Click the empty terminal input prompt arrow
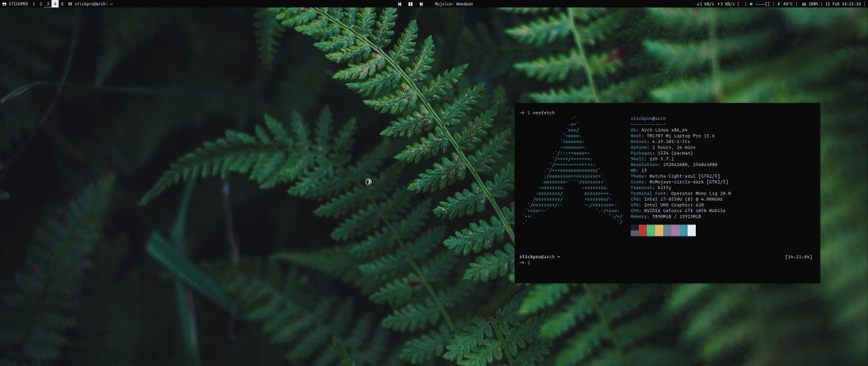The image size is (868, 366). coord(521,262)
